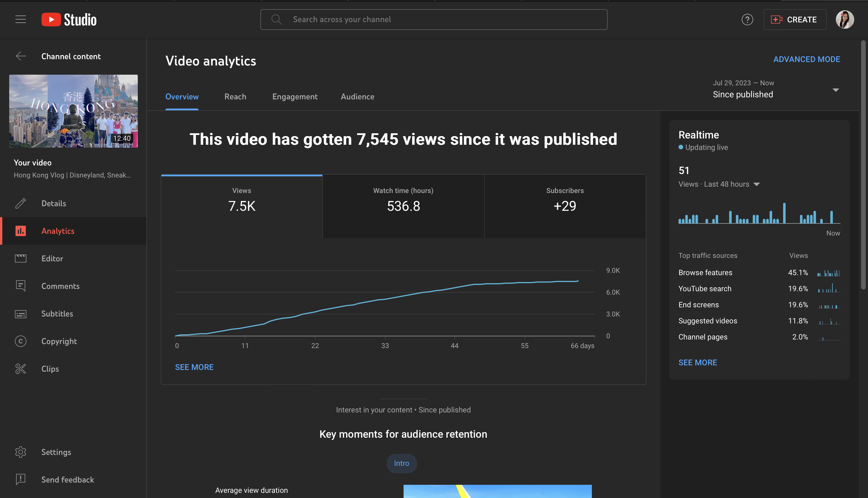This screenshot has height=498, width=868.
Task: Click the CREATE button
Action: pos(795,20)
